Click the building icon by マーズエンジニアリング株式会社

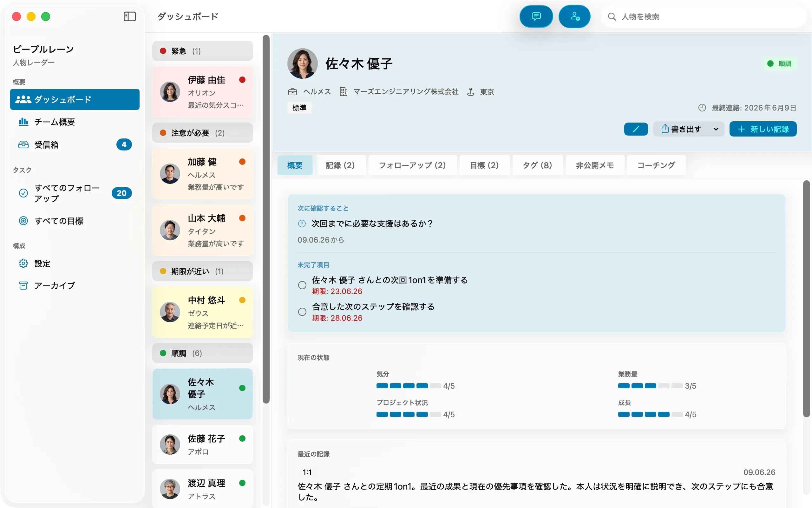[343, 92]
